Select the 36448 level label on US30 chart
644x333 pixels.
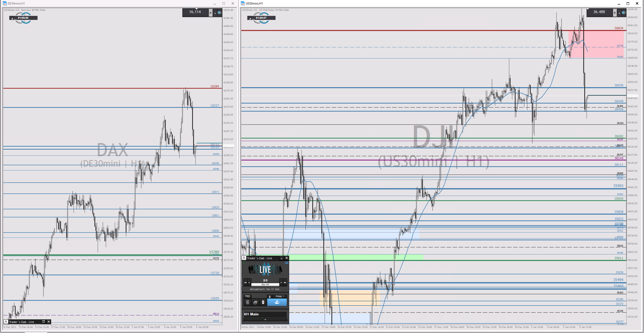[x=619, y=101]
